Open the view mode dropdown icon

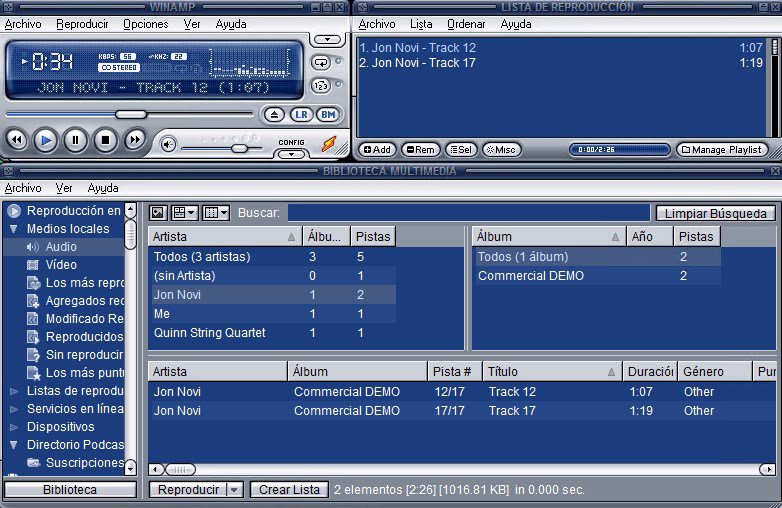(184, 213)
